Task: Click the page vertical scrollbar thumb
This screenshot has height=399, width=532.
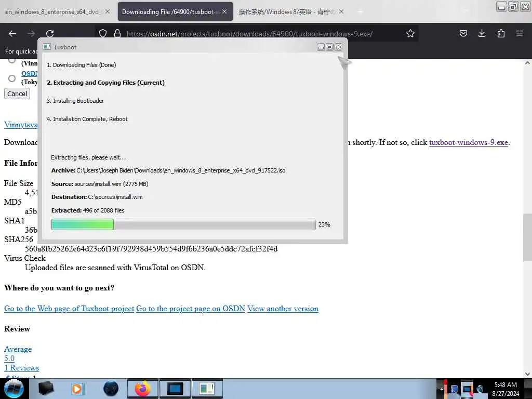Action: tap(527, 237)
